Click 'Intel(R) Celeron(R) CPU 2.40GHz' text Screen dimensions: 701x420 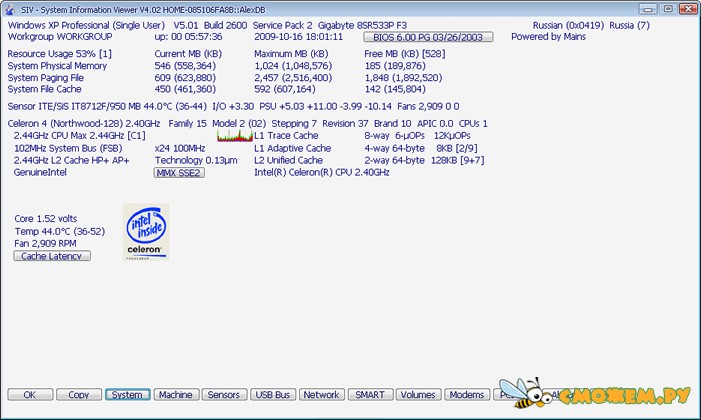click(322, 172)
